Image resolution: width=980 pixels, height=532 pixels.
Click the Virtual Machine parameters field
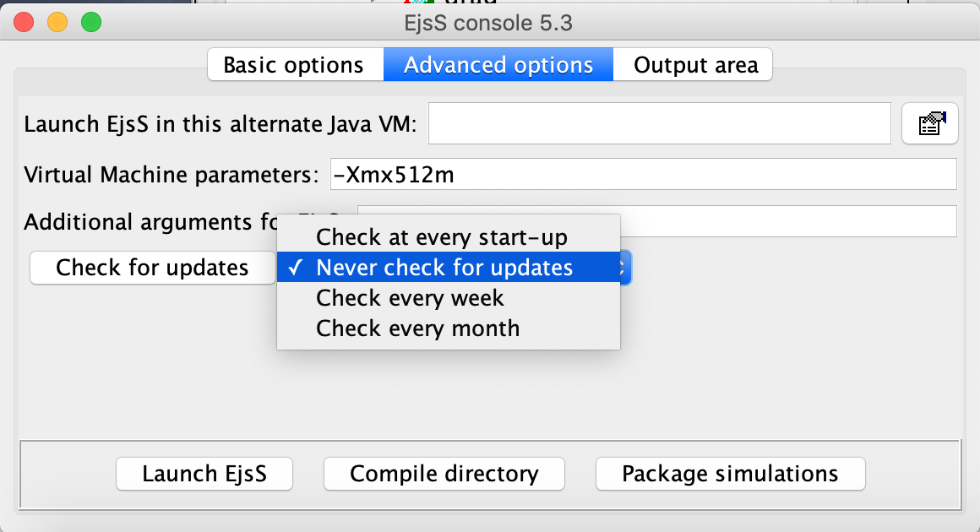(x=642, y=175)
